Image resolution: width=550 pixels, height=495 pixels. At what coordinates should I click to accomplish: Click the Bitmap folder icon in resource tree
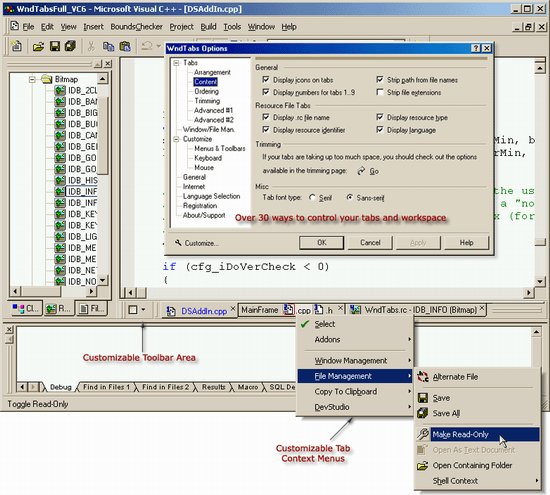46,79
